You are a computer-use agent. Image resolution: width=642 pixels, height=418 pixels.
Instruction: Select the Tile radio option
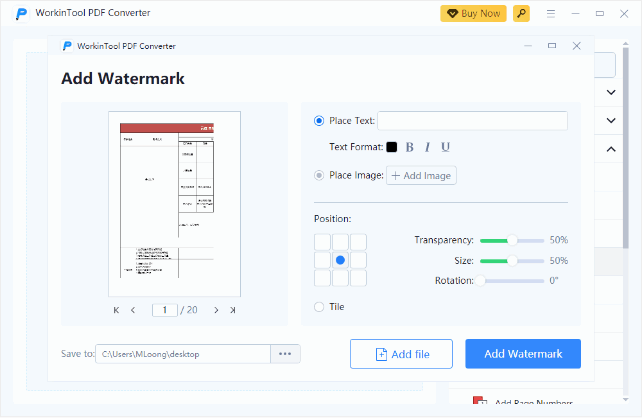coord(319,307)
